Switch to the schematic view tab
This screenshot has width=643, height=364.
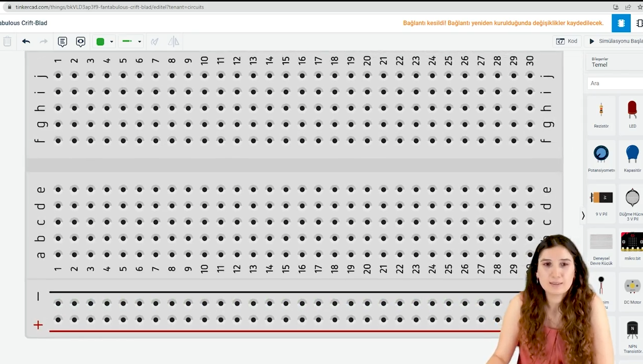pos(638,23)
